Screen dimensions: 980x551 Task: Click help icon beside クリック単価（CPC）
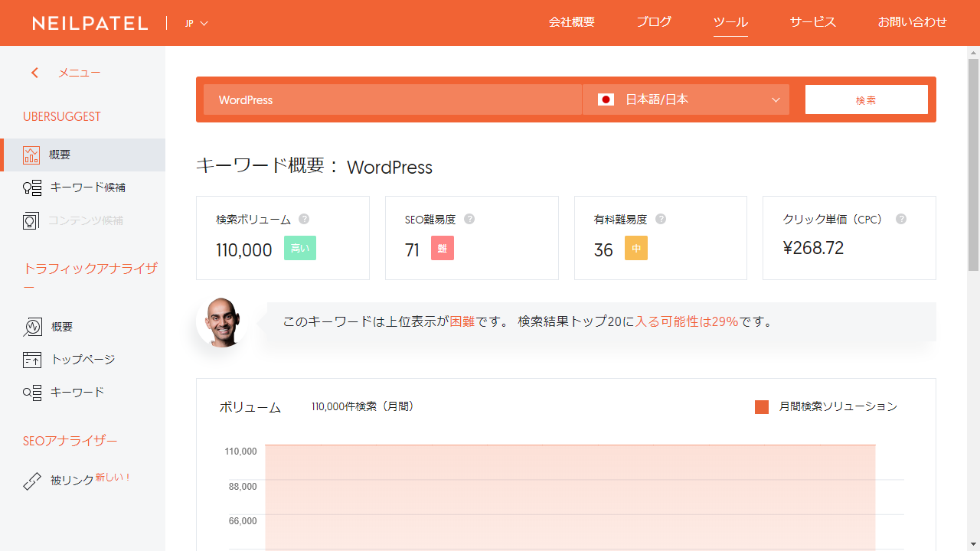[901, 219]
